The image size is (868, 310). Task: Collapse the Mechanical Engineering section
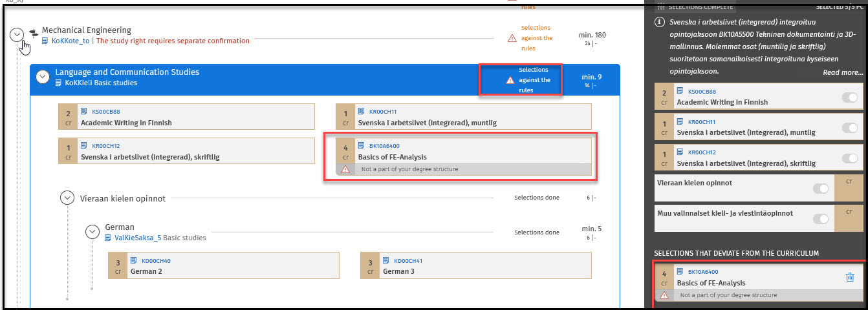coord(17,35)
